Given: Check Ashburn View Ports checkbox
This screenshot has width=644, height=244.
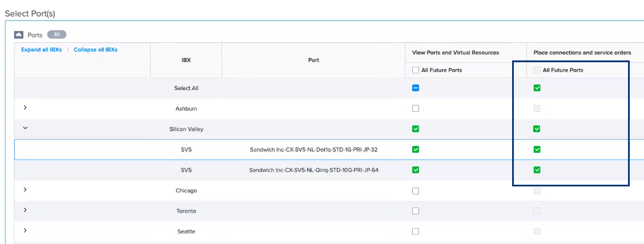Looking at the screenshot, I should tap(416, 108).
